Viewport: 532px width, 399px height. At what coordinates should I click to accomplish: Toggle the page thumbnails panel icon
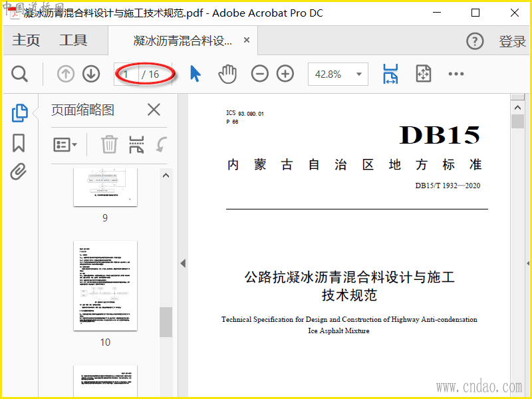point(20,112)
